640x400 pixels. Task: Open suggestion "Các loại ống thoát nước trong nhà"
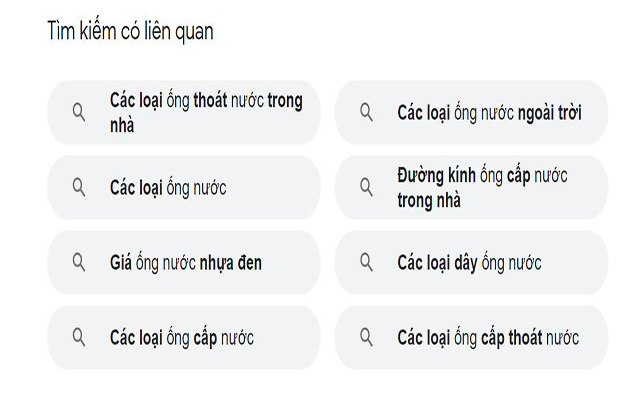point(205,113)
